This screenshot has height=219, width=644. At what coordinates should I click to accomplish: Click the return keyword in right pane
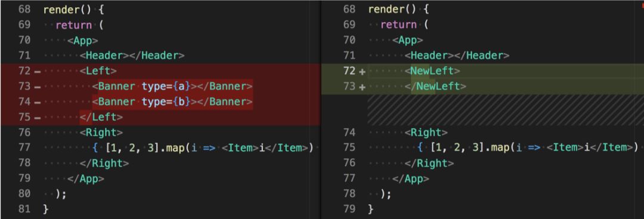coord(398,25)
